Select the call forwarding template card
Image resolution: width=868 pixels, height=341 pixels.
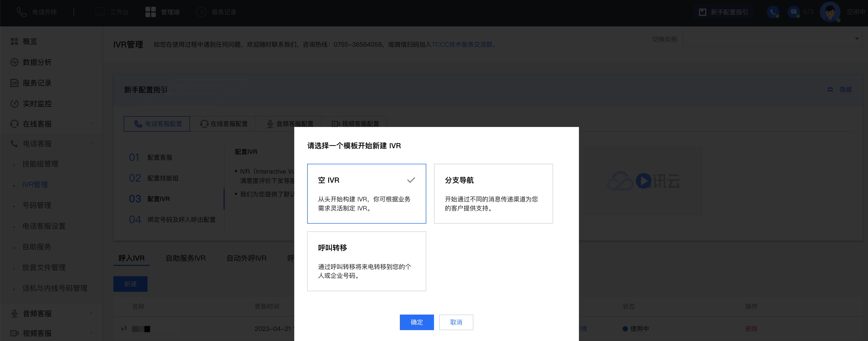tap(366, 261)
